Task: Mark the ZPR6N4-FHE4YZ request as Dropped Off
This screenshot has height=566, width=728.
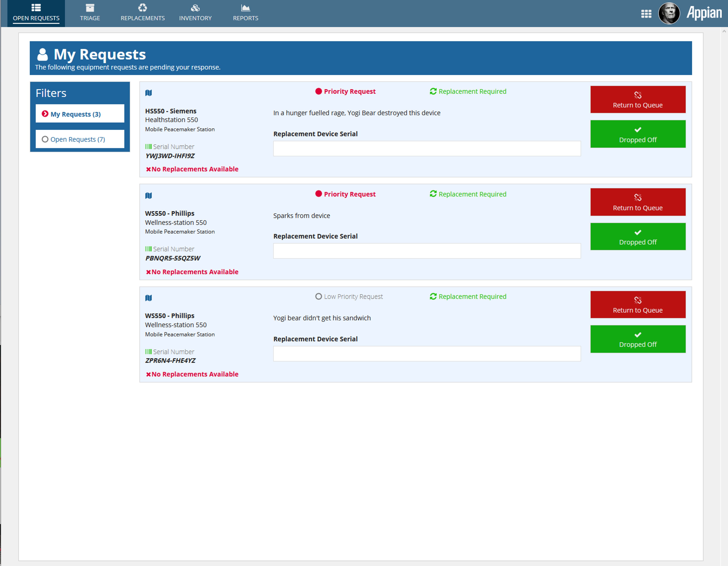Action: [638, 339]
